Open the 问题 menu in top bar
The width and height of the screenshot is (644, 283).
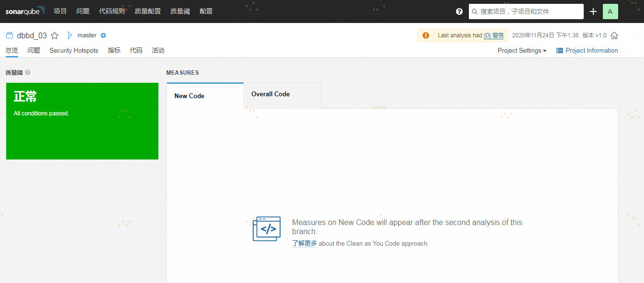pyautogui.click(x=83, y=11)
